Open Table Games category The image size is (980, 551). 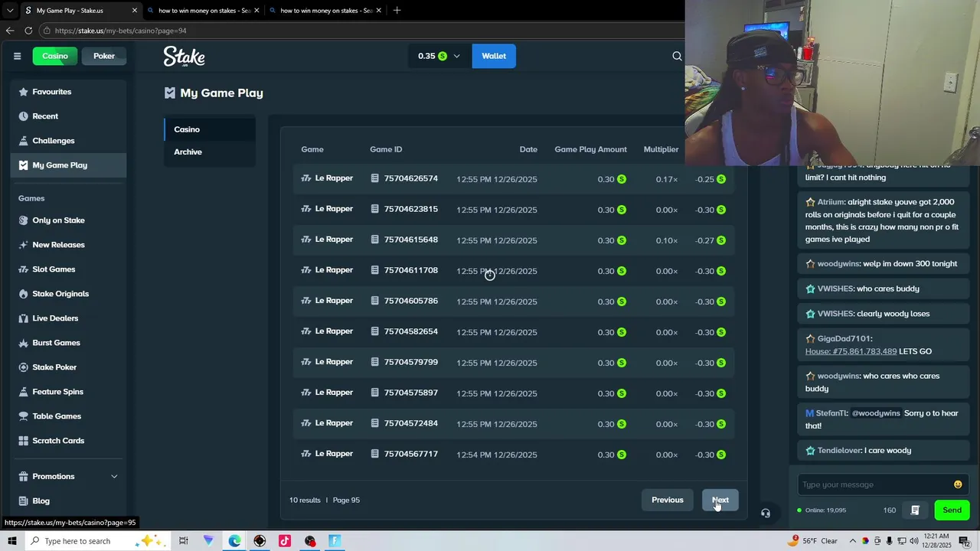(69, 416)
